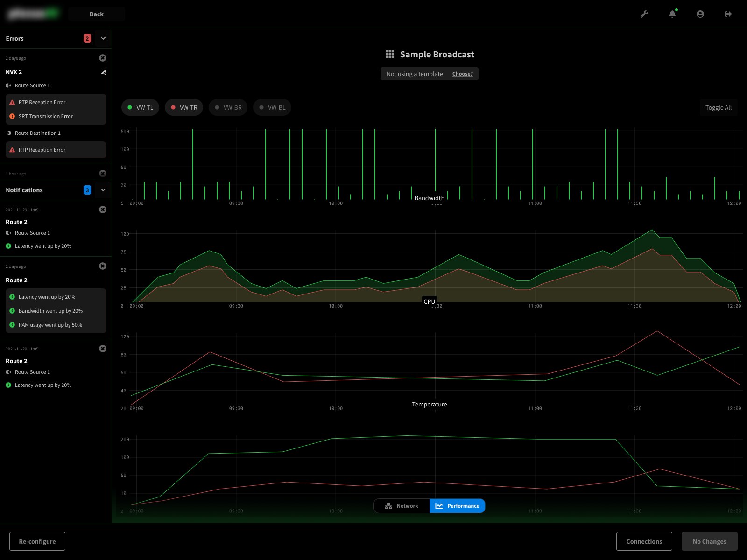
Task: Open the Connections button
Action: tap(644, 541)
